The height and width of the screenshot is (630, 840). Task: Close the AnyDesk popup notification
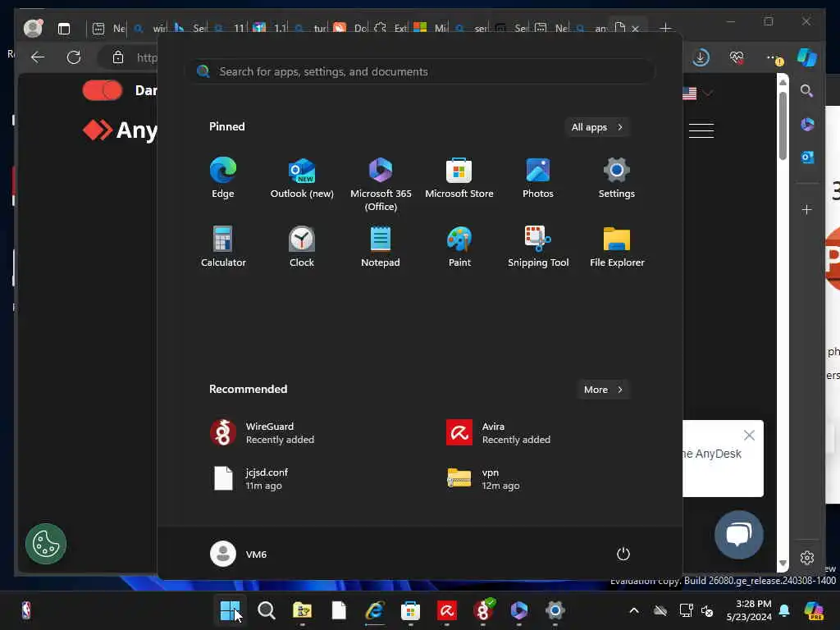[749, 435]
